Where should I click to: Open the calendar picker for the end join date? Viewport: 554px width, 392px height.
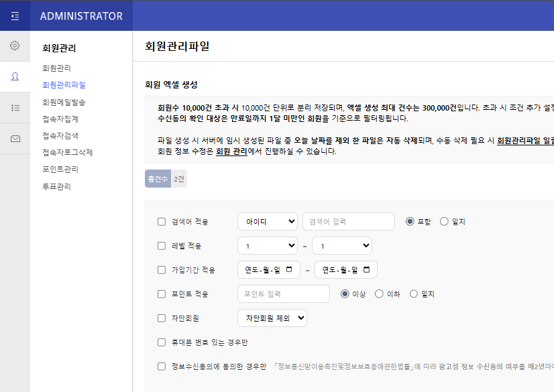click(366, 270)
